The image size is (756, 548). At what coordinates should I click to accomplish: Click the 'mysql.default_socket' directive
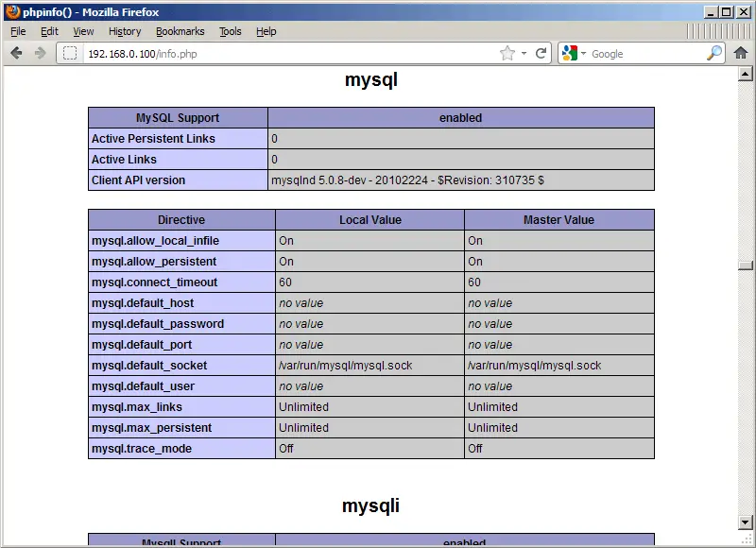(x=149, y=365)
